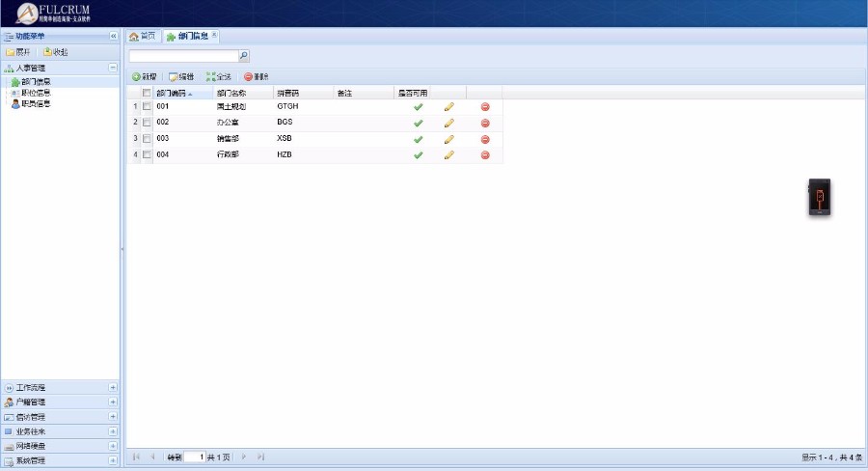Collapse the sidebar using the double-arrow icon

(x=113, y=36)
